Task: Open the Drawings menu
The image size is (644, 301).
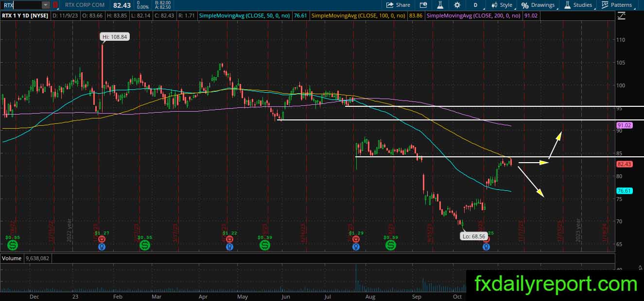Action: (x=538, y=5)
